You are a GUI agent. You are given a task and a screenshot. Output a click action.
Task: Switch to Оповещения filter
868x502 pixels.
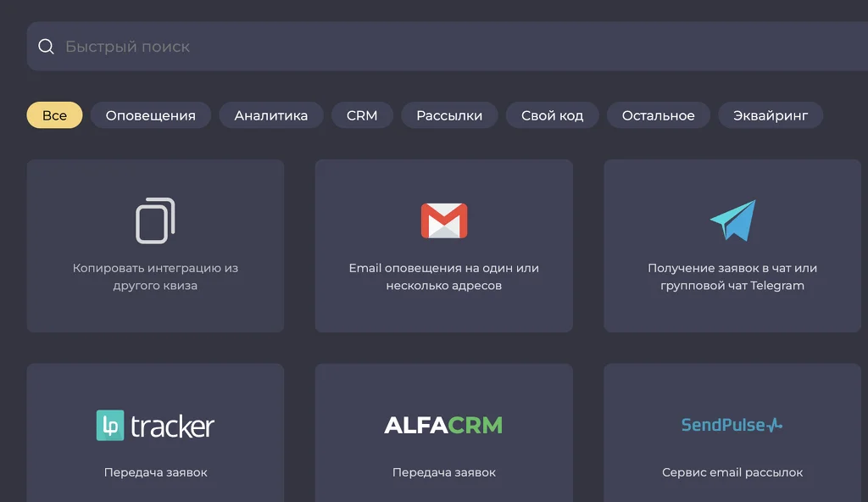click(151, 115)
